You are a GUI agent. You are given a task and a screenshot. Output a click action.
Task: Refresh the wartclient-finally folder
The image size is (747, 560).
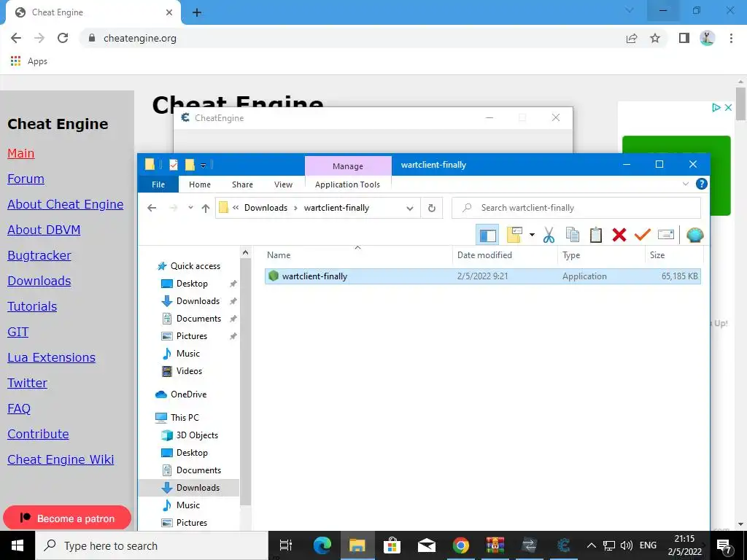point(432,208)
